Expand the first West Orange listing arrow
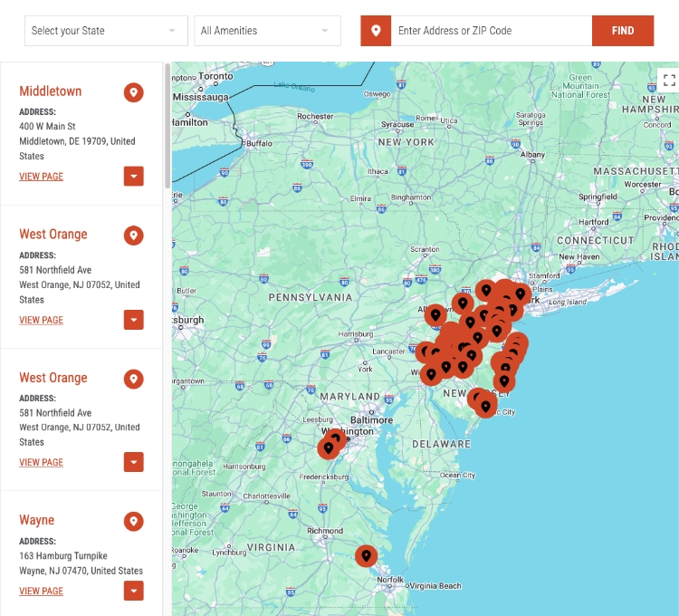 tap(134, 320)
